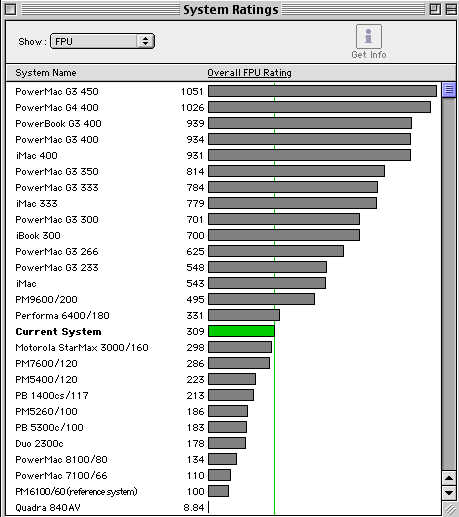Close the System Ratings window
The height and width of the screenshot is (517, 459).
(11, 9)
